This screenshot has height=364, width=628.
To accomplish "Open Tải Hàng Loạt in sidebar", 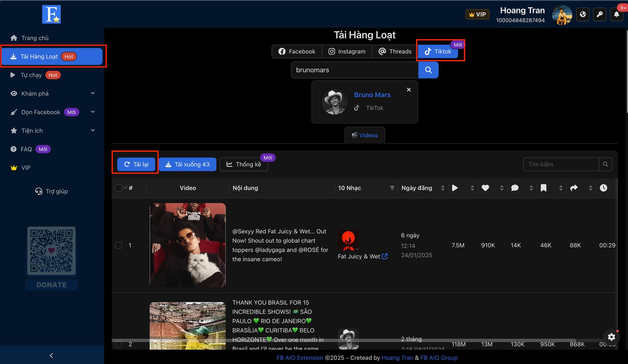I will (52, 56).
